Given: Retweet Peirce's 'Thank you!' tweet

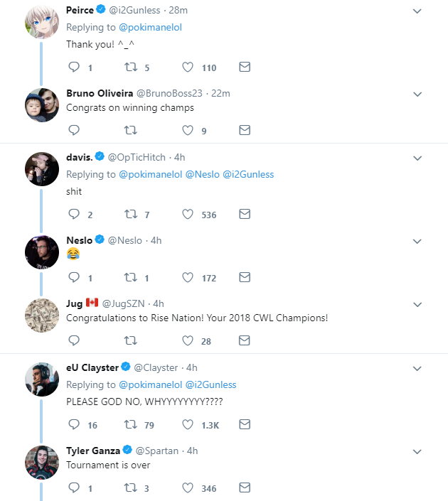Looking at the screenshot, I should pos(131,68).
